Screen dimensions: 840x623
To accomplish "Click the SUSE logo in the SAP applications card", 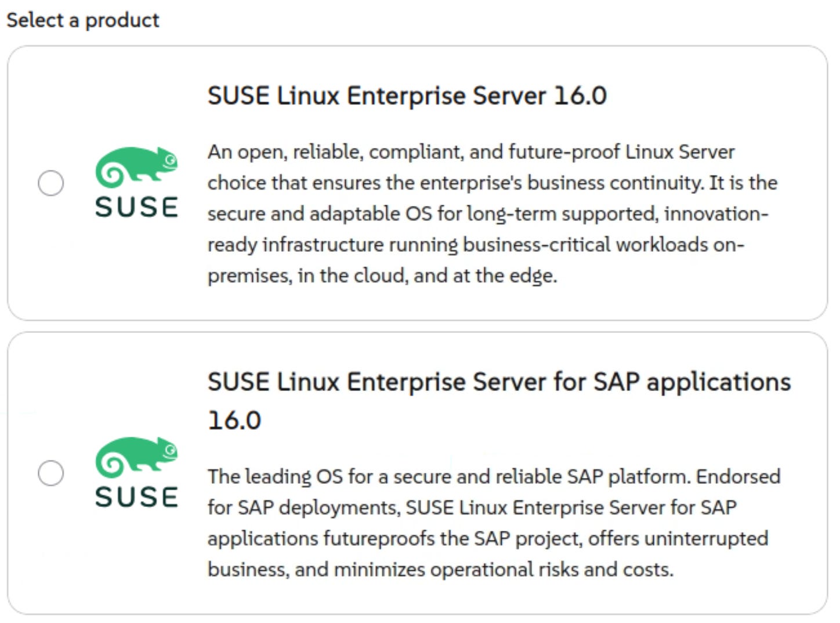I will pos(136,473).
